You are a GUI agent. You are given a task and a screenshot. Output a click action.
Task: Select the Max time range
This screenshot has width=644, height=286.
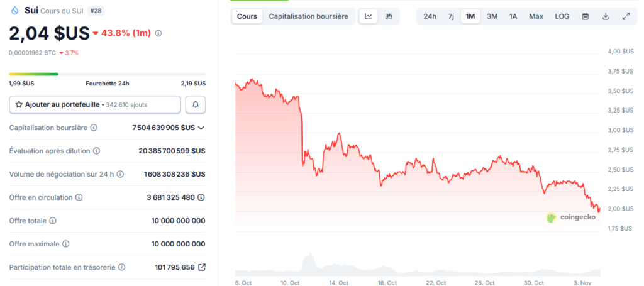[536, 16]
